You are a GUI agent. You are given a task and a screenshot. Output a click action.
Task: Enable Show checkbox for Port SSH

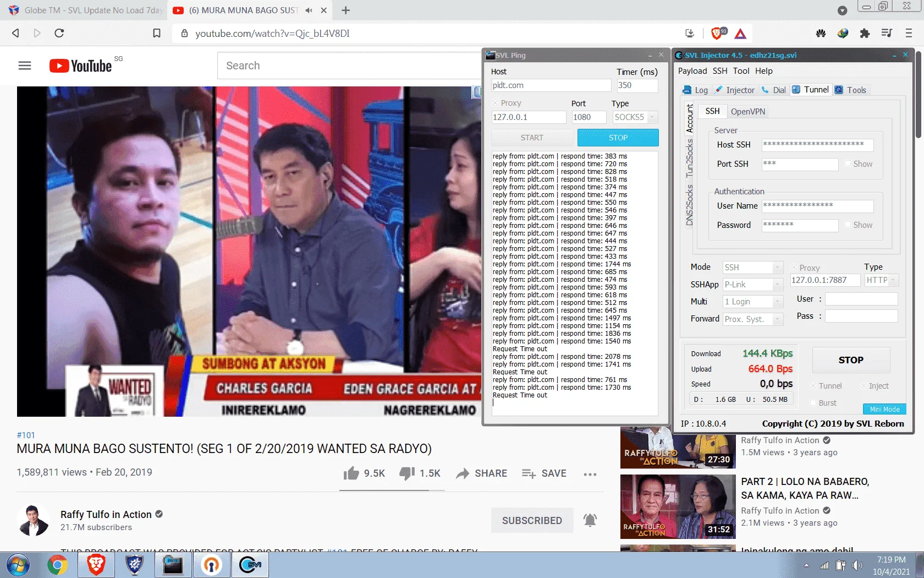point(848,164)
